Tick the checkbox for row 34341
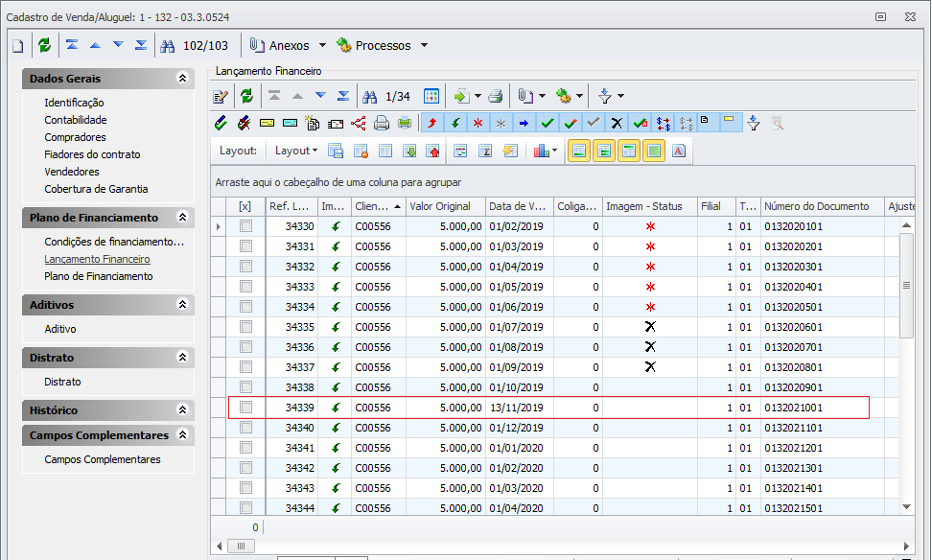 coord(245,448)
